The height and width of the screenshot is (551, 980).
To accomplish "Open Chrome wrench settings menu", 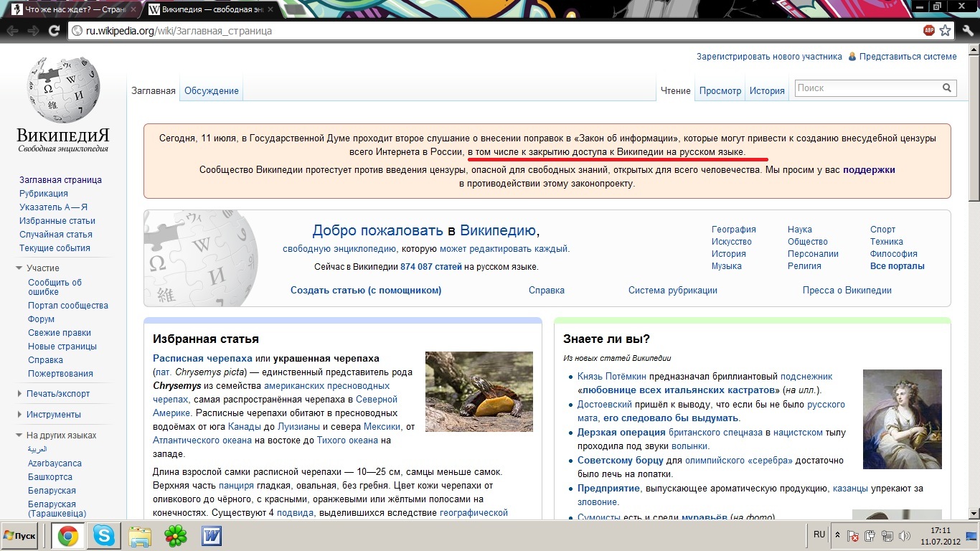I will point(968,31).
